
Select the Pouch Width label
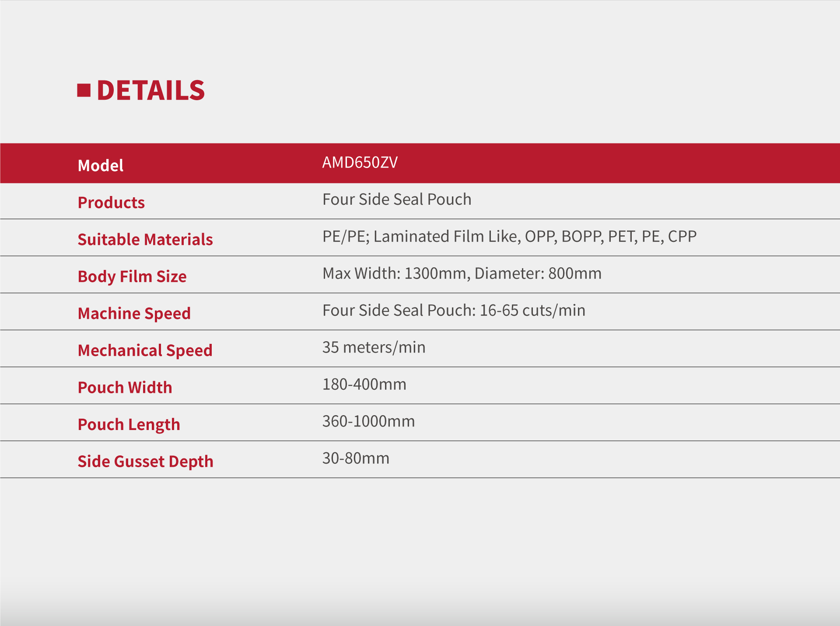tap(125, 388)
